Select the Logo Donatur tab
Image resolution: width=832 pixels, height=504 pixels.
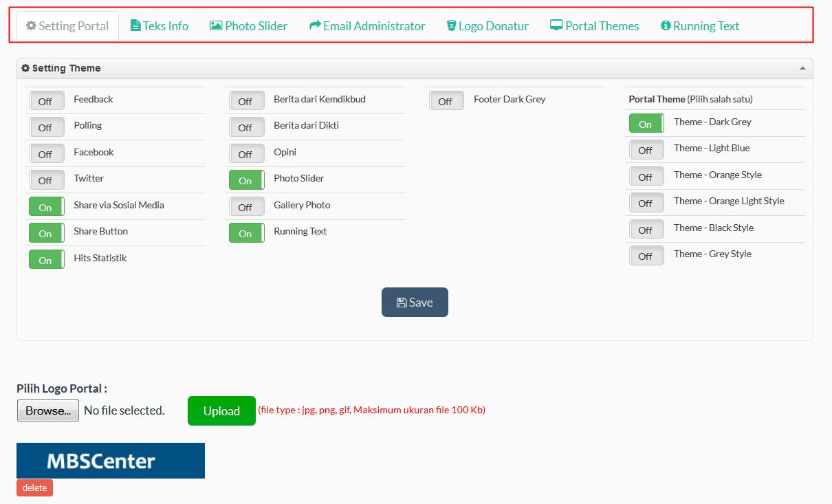coord(488,26)
